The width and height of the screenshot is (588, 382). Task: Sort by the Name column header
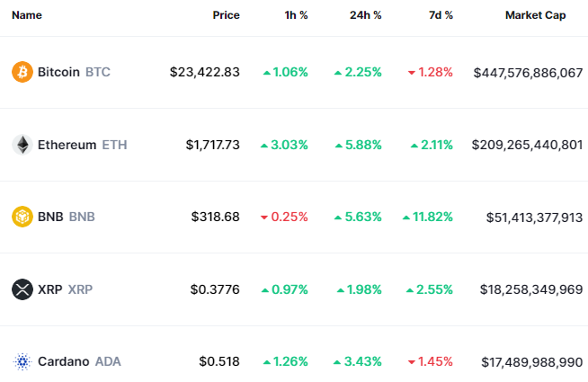(x=27, y=15)
